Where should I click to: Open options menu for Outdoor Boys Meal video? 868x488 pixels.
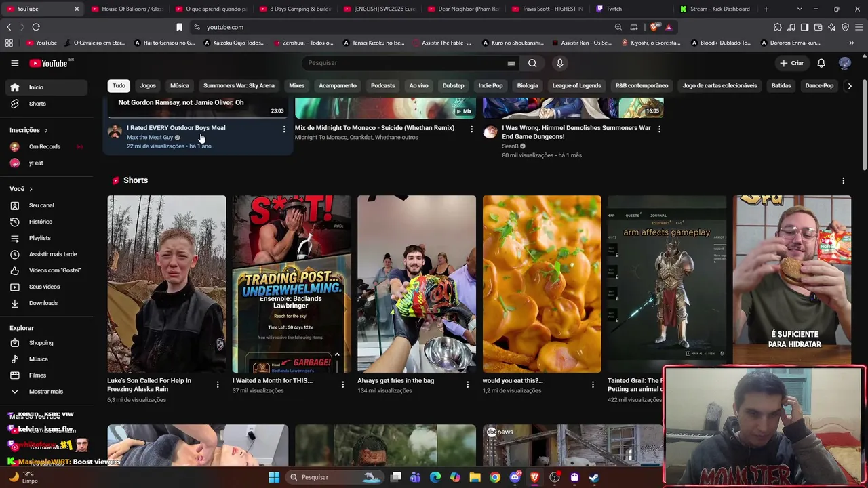pyautogui.click(x=284, y=129)
